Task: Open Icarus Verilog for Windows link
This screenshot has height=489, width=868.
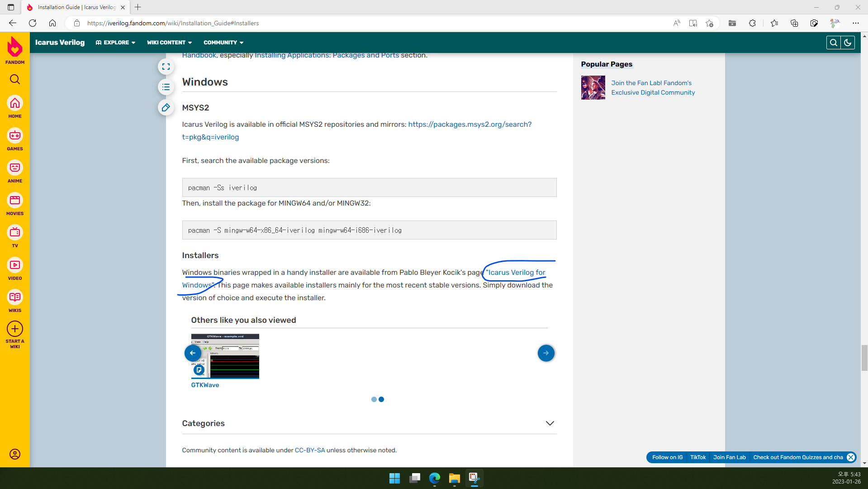Action: coord(516,273)
